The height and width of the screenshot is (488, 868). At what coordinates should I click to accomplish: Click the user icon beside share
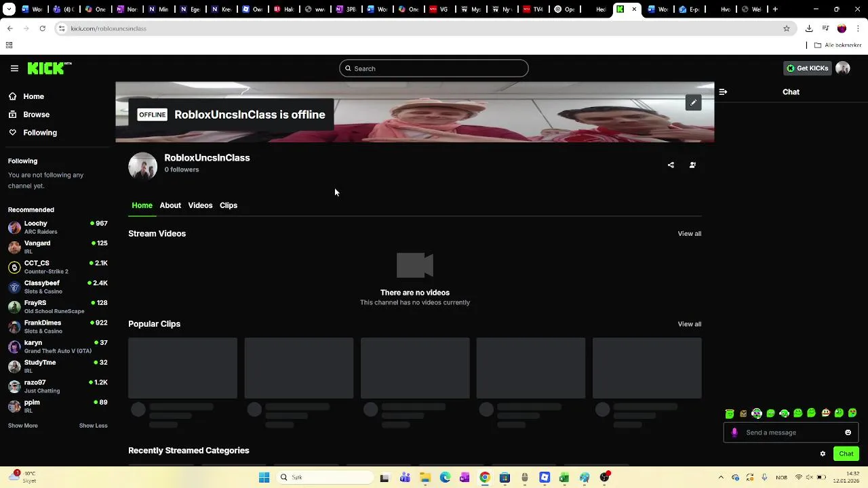692,165
